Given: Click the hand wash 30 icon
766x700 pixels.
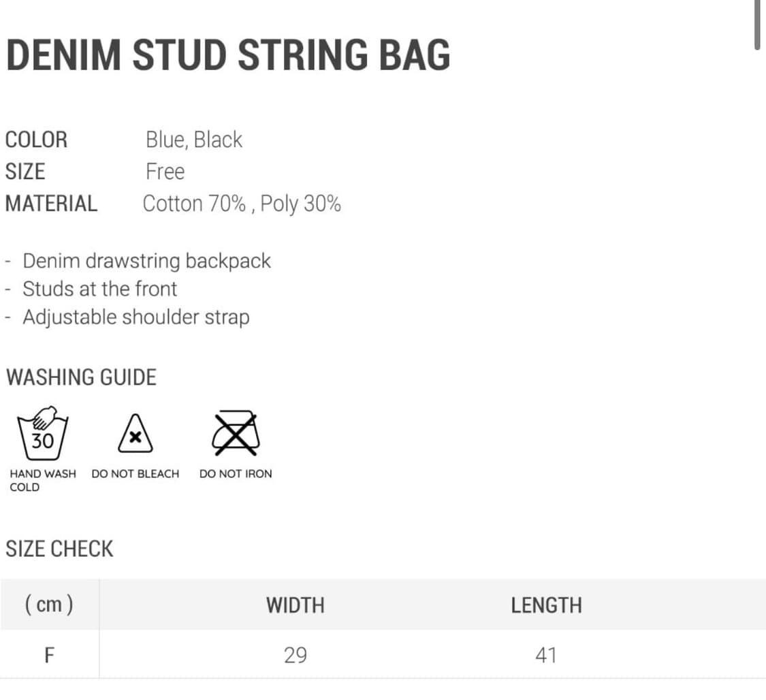Looking at the screenshot, I should (42, 433).
